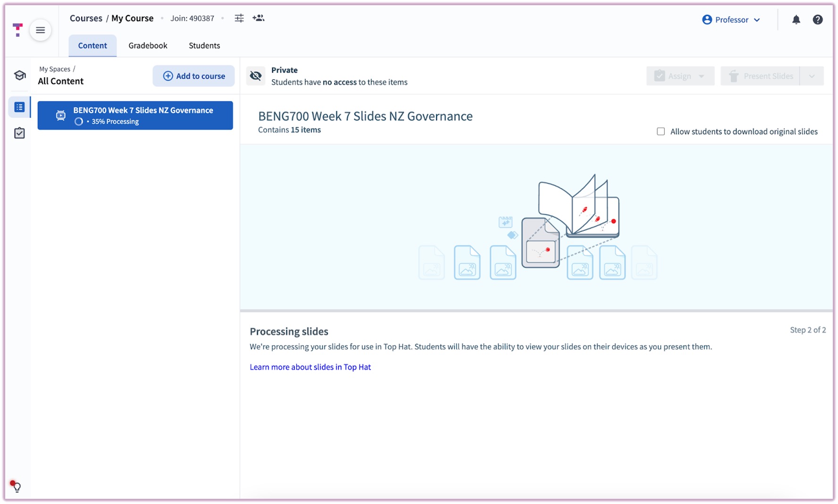Open the hamburger navigation menu
The image size is (838, 504).
41,30
